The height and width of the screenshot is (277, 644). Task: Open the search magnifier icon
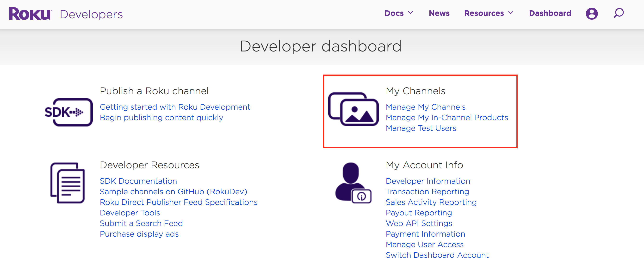[619, 13]
